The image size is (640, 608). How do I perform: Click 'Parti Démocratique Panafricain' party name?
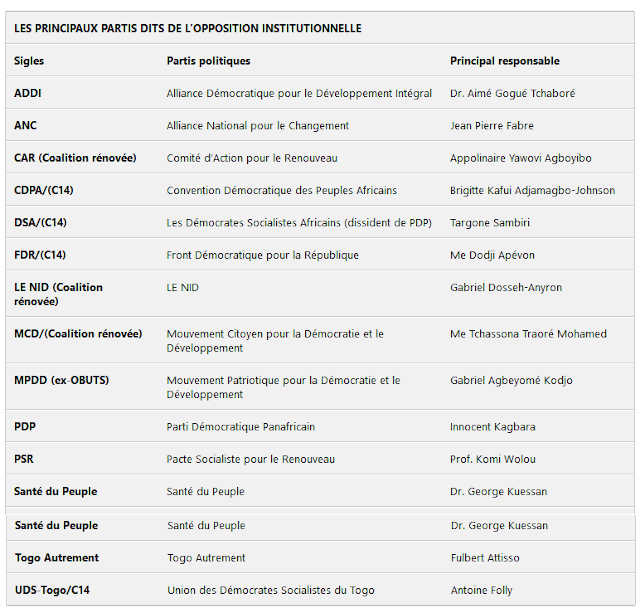(240, 427)
